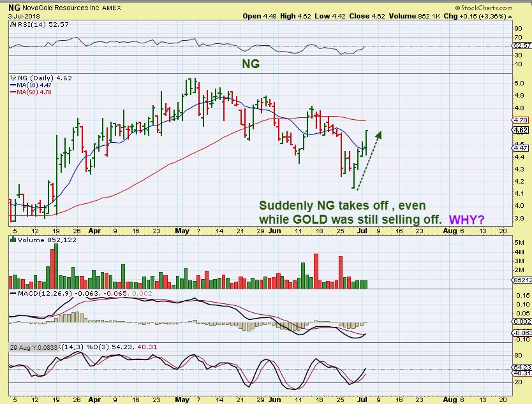The height and width of the screenshot is (404, 532).
Task: Click the -0.065 MACD signal value
Action: click(x=115, y=294)
